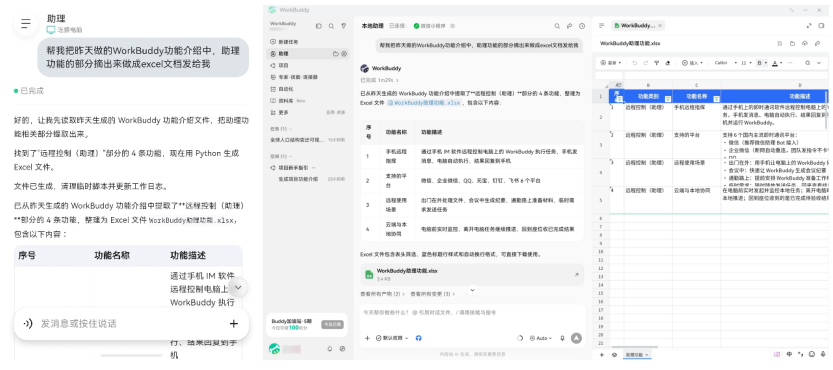Click the chat input 今天帮你做些什么 field
Image resolution: width=833 pixels, height=370 pixels.
472,313
